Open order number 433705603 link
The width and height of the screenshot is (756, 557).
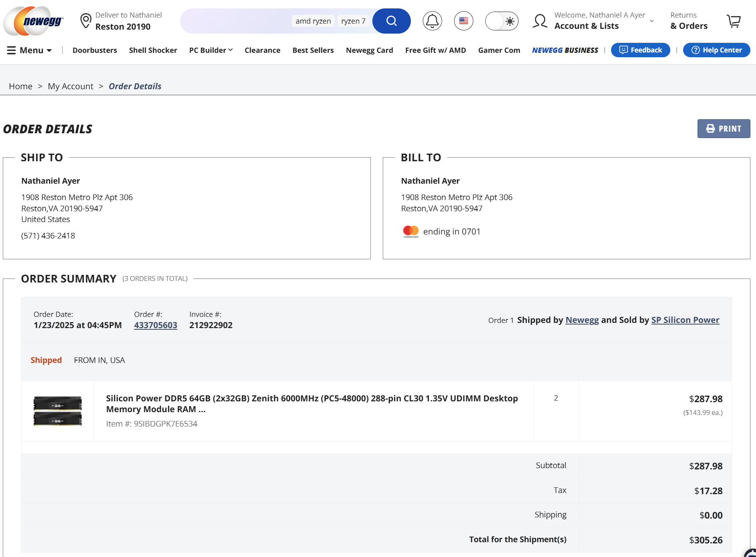click(155, 325)
